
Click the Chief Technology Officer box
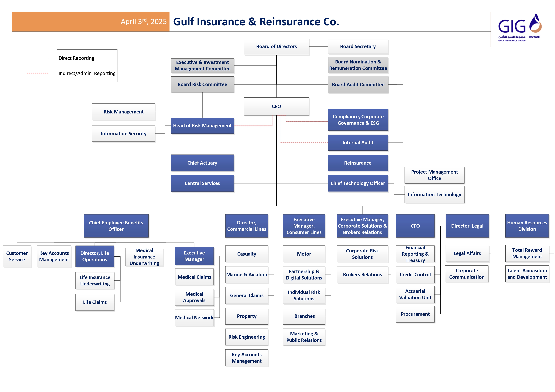357,183
